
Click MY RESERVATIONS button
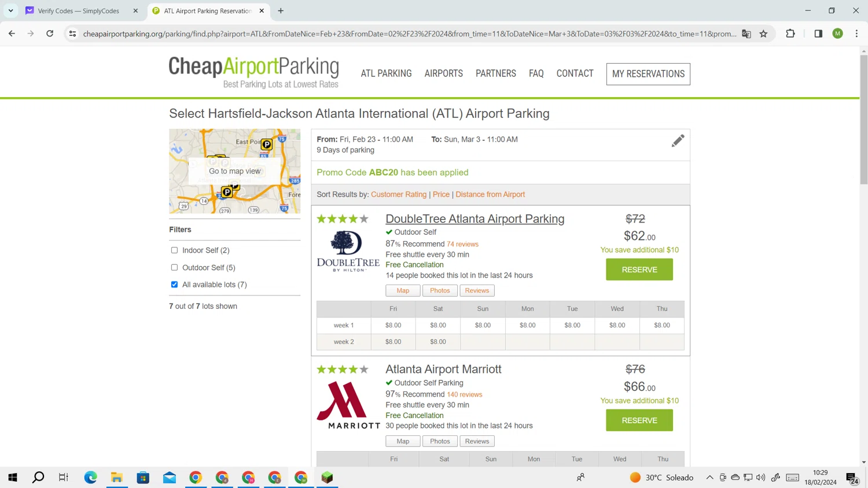click(x=648, y=74)
